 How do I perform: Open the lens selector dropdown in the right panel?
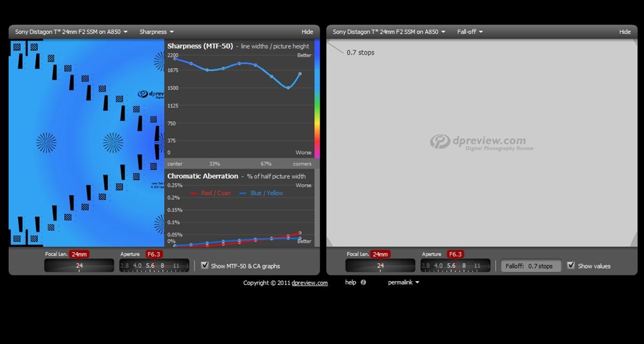[389, 31]
